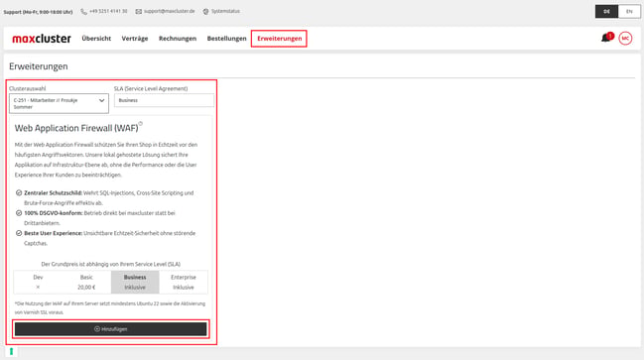
Task: Click the phone icon in the support bar
Action: click(x=83, y=12)
